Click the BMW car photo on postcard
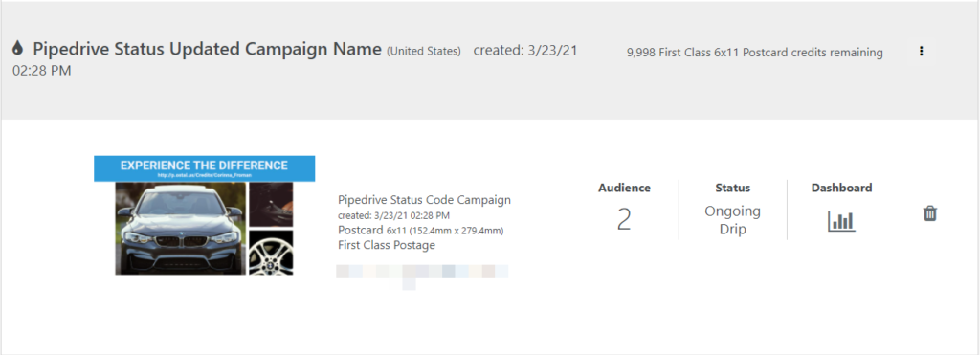Image resolution: width=980 pixels, height=355 pixels. 181,228
